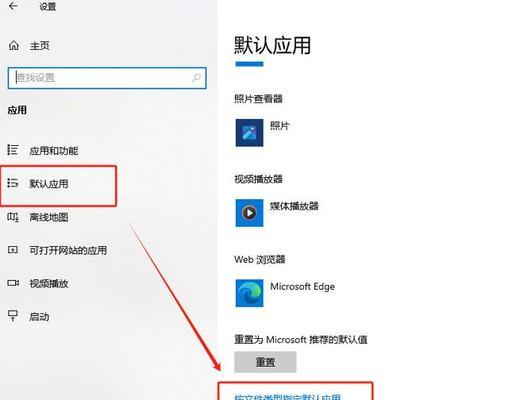Open 按文件类型指定默认应用 link
The image size is (508, 400).
click(287, 397)
